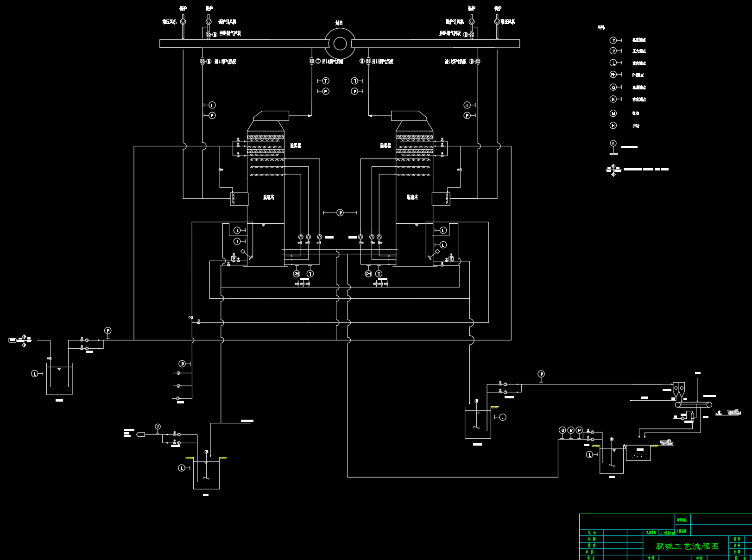This screenshot has height=560, width=752.
Task: Click the R density gauge near lower-right tank
Action: point(571,430)
